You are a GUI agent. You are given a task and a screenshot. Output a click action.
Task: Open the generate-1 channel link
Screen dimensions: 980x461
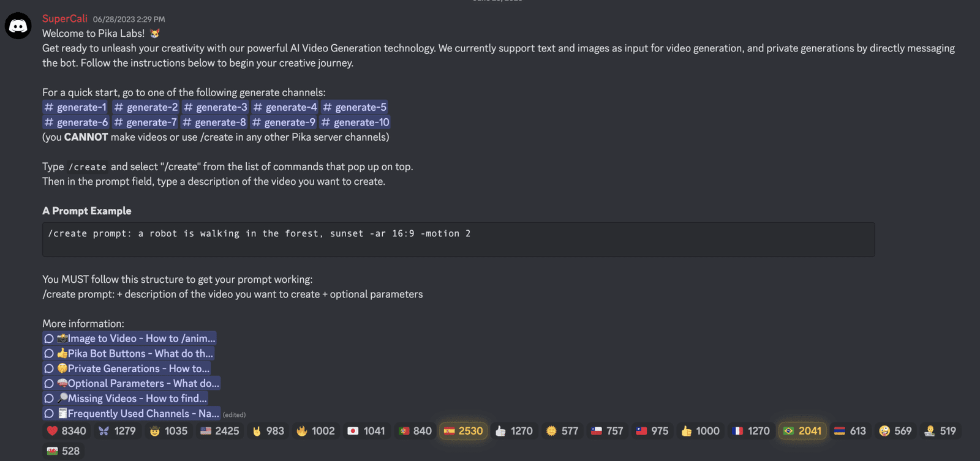point(75,107)
